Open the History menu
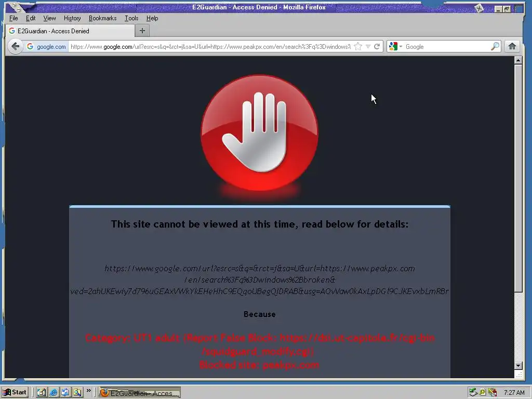The height and width of the screenshot is (399, 532). pos(72,18)
